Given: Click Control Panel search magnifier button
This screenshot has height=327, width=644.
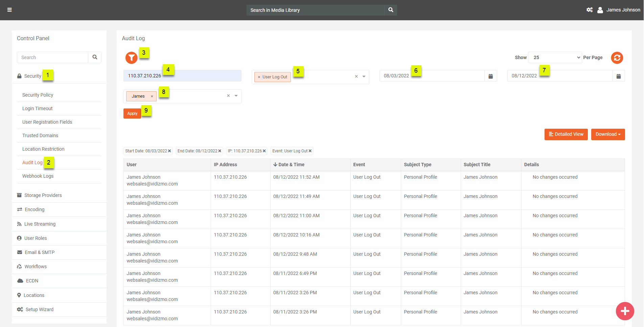Looking at the screenshot, I should coord(95,57).
